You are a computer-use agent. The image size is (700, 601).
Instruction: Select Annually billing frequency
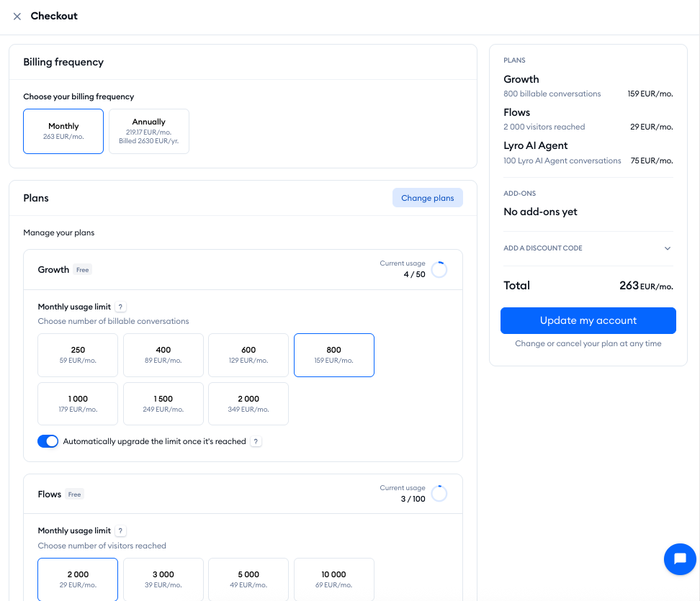tap(149, 131)
